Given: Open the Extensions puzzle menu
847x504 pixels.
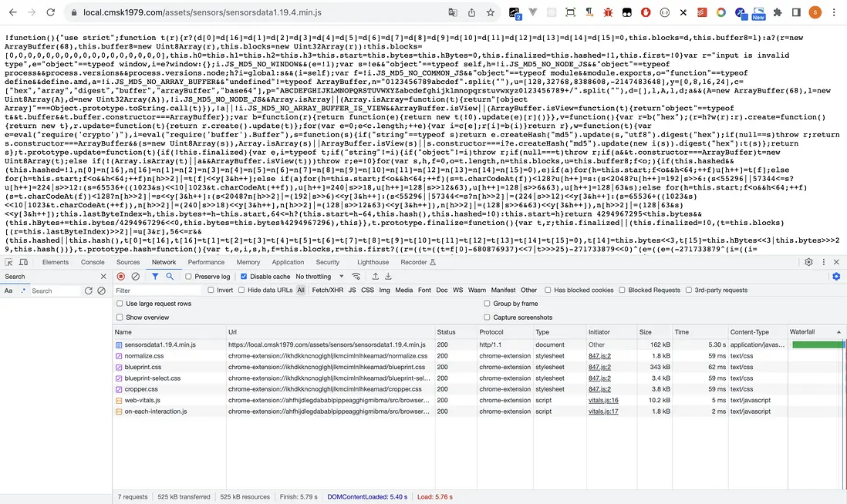Looking at the screenshot, I should [x=778, y=12].
